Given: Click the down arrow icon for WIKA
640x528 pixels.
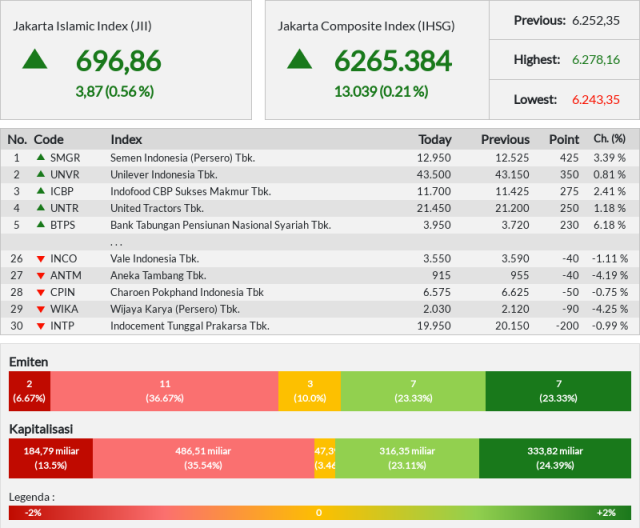Looking at the screenshot, I should 41,309.
